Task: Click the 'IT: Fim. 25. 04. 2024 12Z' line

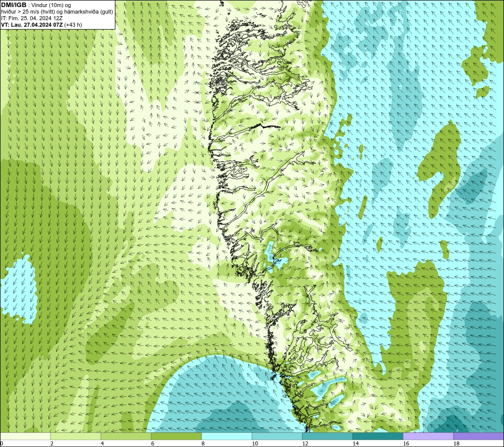Action: point(31,18)
